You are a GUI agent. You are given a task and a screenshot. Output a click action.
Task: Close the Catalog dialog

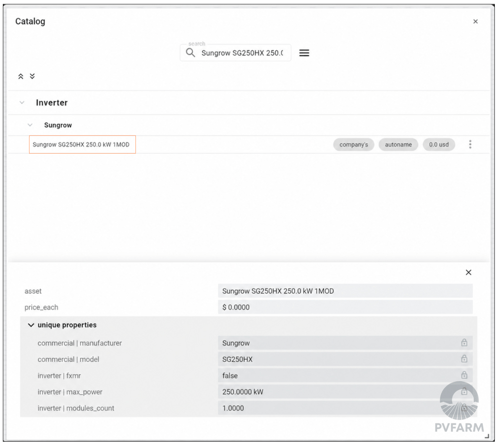click(475, 21)
